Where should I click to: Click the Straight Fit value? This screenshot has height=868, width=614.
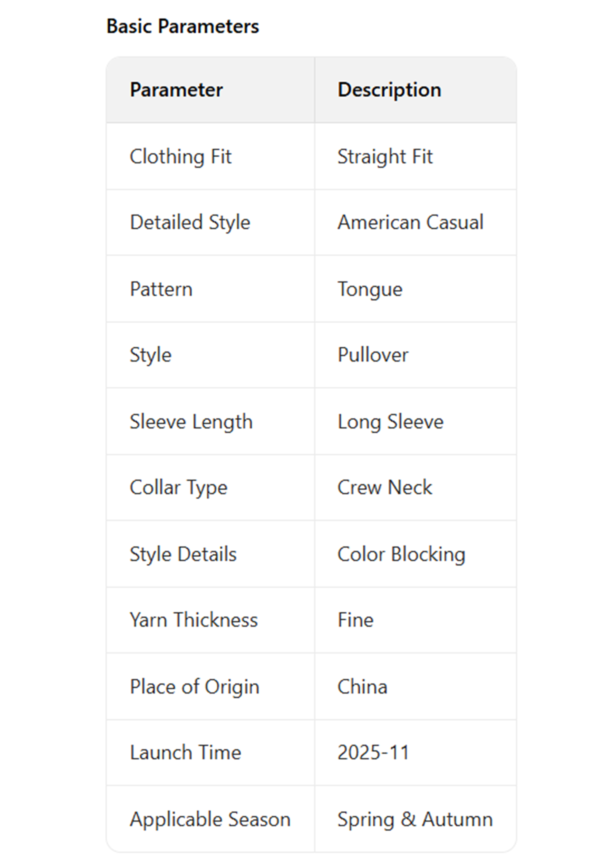point(385,157)
